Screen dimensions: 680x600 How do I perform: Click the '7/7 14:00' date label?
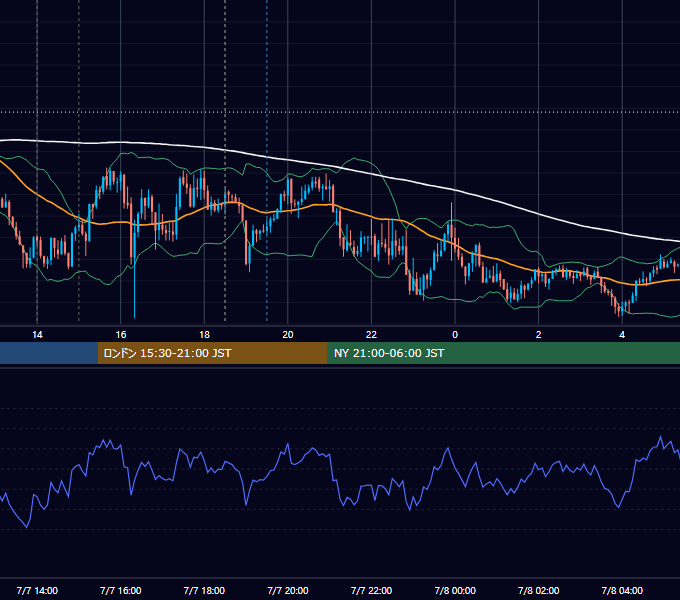pos(37,590)
